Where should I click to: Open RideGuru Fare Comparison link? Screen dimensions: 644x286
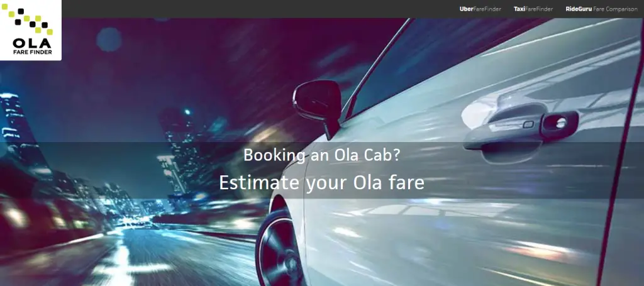tap(601, 9)
